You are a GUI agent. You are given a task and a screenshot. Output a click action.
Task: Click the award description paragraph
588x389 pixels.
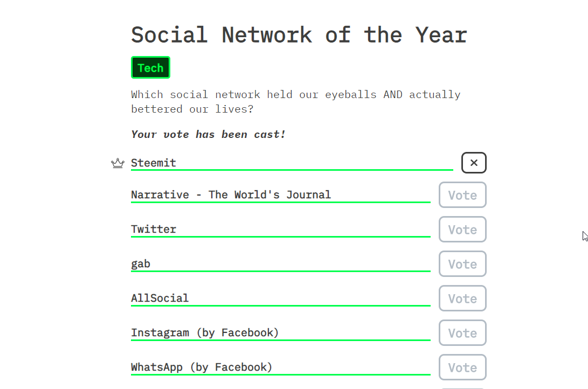pos(295,101)
